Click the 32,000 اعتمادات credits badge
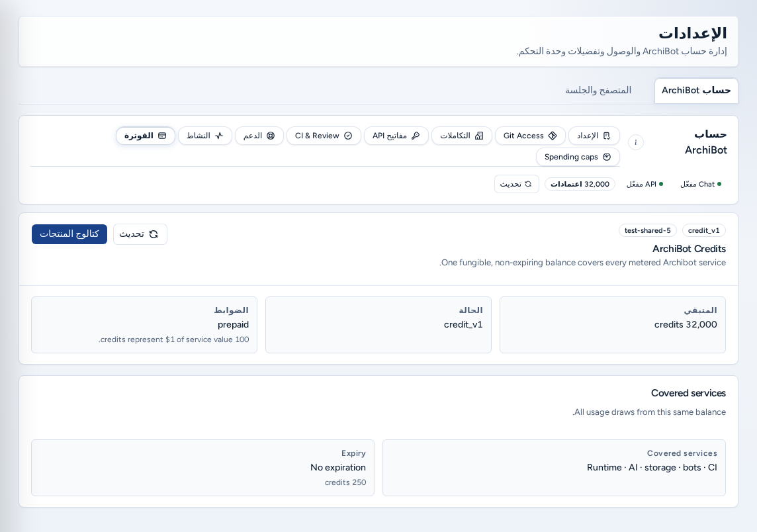757x532 pixels. (580, 184)
